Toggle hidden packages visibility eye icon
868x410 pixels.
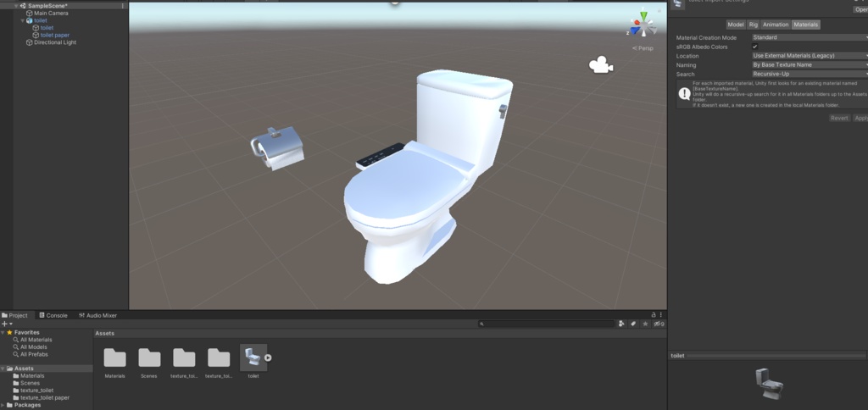point(659,324)
